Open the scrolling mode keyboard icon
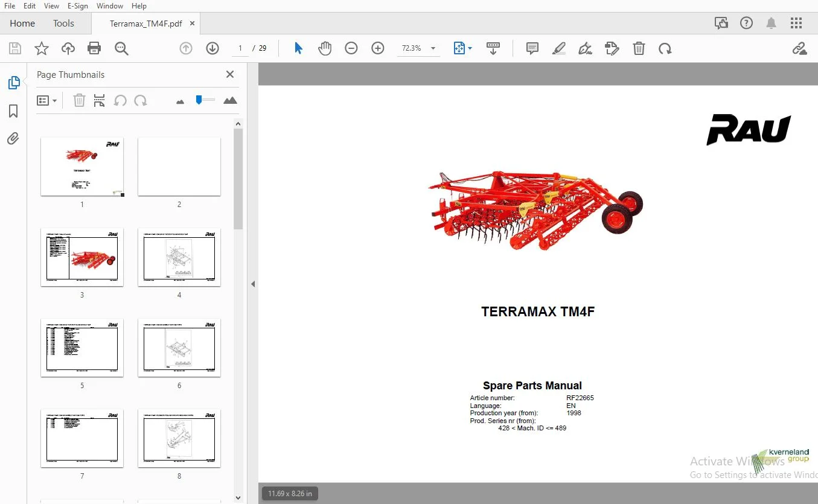This screenshot has height=504, width=818. coord(493,48)
